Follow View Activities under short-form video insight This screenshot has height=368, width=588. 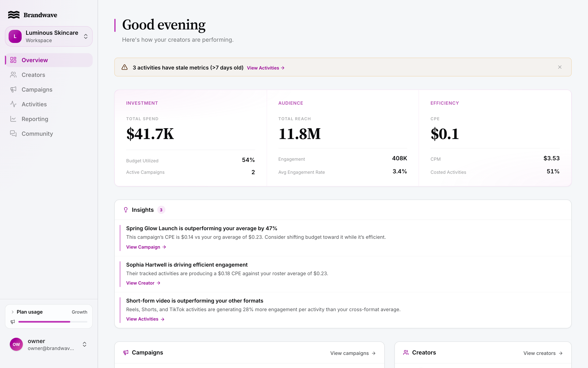[x=145, y=319]
